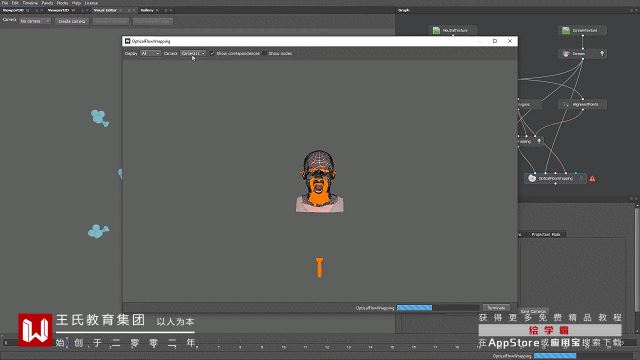Toggle the Scream node lightbulb visibility

tap(602, 53)
